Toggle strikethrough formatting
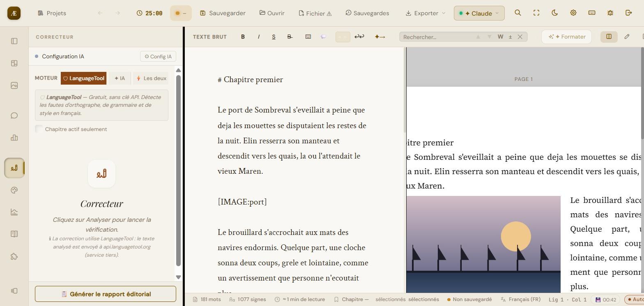Image resolution: width=644 pixels, height=306 pixels. click(x=290, y=37)
